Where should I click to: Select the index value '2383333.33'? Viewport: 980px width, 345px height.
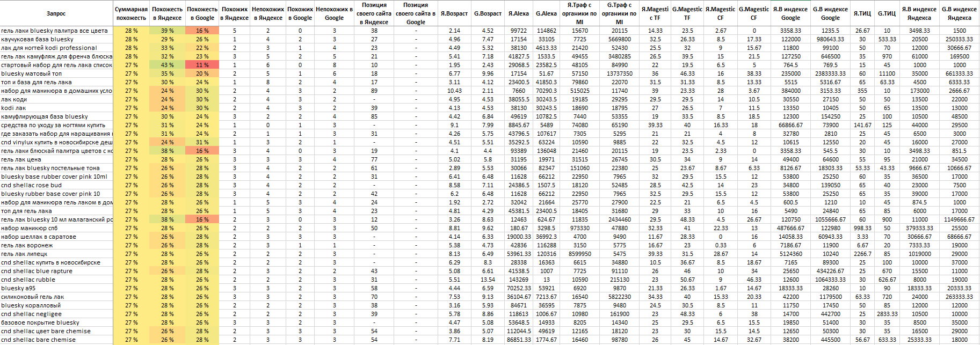(x=830, y=74)
